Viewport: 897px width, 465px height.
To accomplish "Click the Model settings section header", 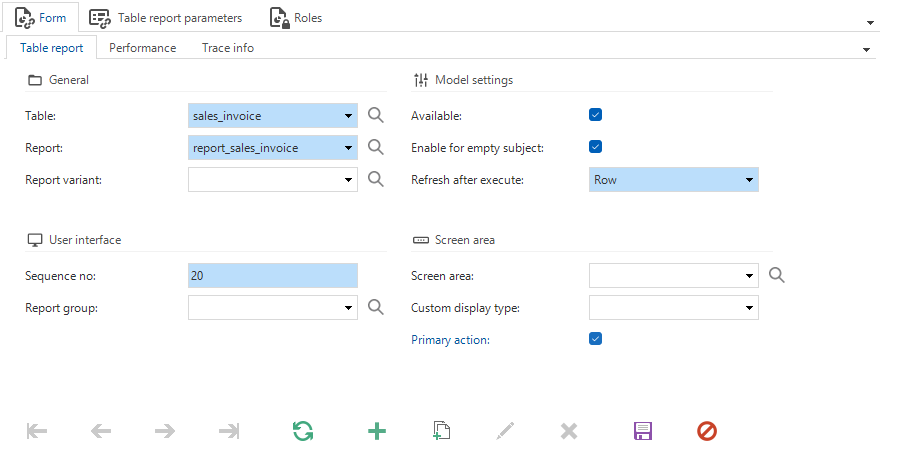I will (x=463, y=80).
